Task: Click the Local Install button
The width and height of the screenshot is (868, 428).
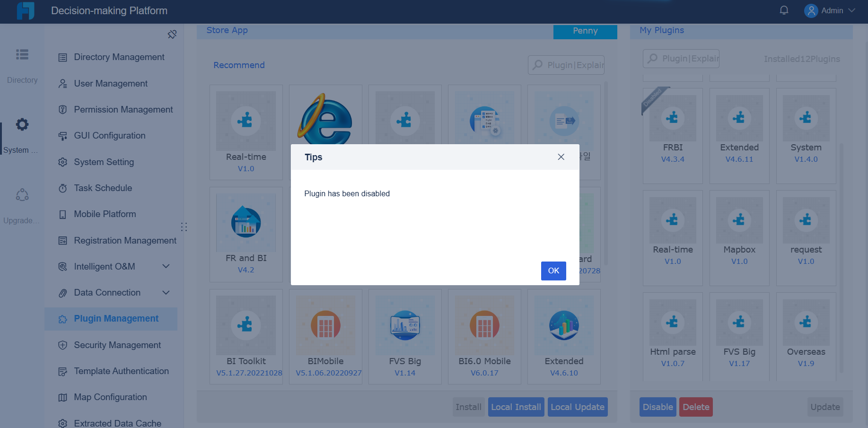Action: tap(516, 407)
